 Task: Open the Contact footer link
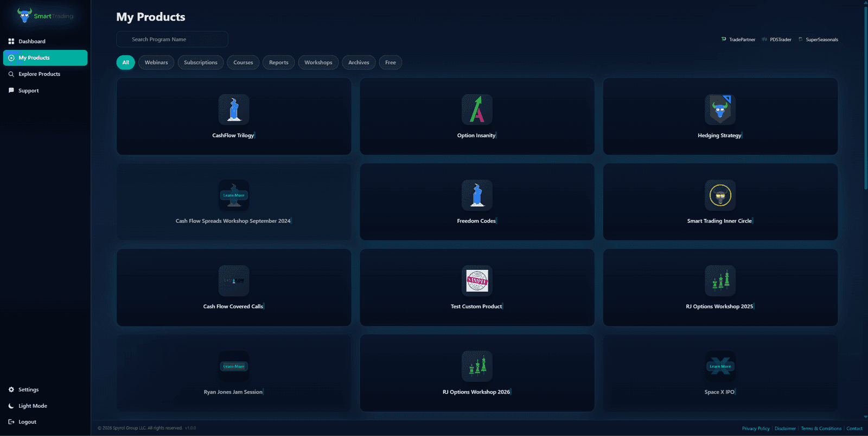coord(854,428)
